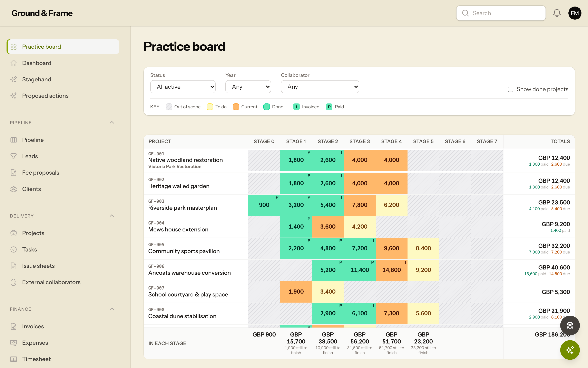This screenshot has height=368, width=588.
Task: Click the Expenses money icon
Action: pyautogui.click(x=14, y=343)
